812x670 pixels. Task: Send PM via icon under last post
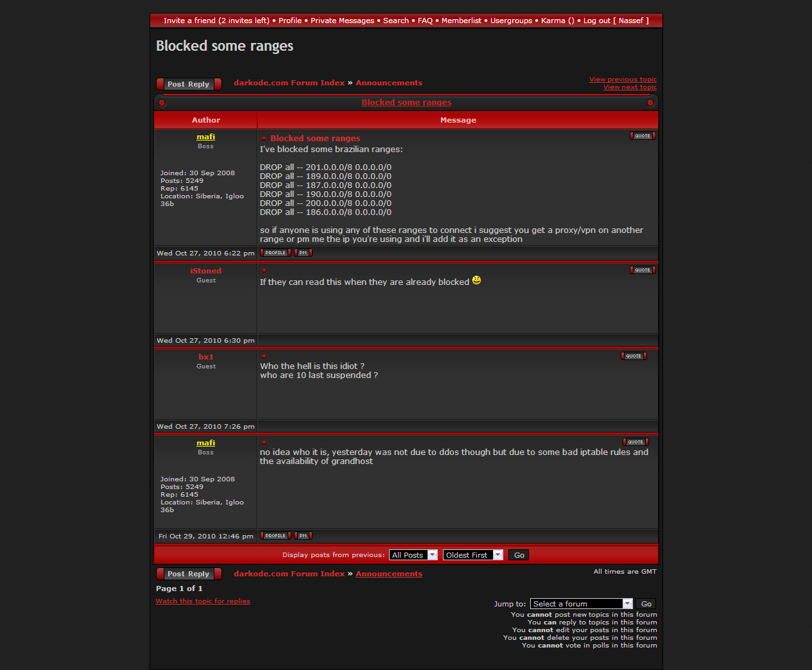[x=303, y=536]
